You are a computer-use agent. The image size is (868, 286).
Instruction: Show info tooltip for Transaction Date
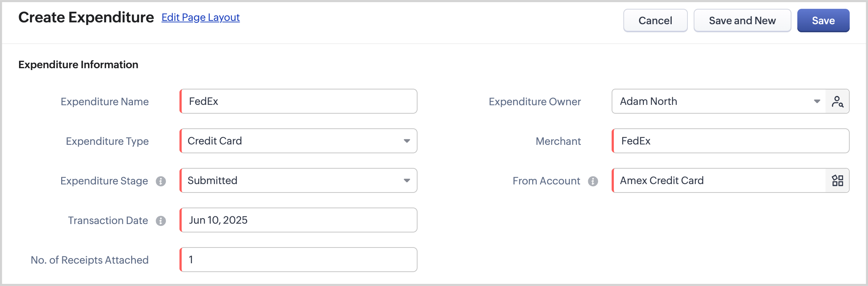[161, 221]
